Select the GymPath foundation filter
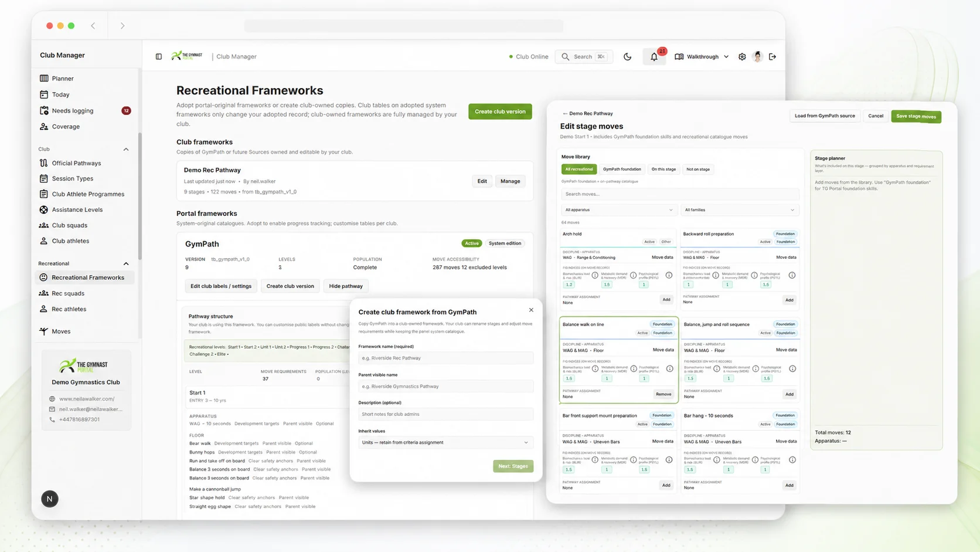980x552 pixels. click(x=622, y=169)
